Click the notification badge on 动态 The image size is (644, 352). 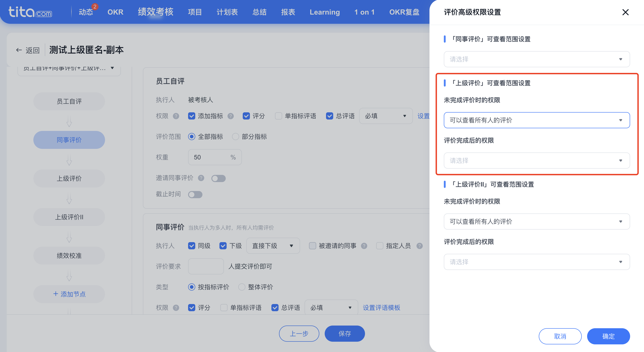click(x=95, y=7)
